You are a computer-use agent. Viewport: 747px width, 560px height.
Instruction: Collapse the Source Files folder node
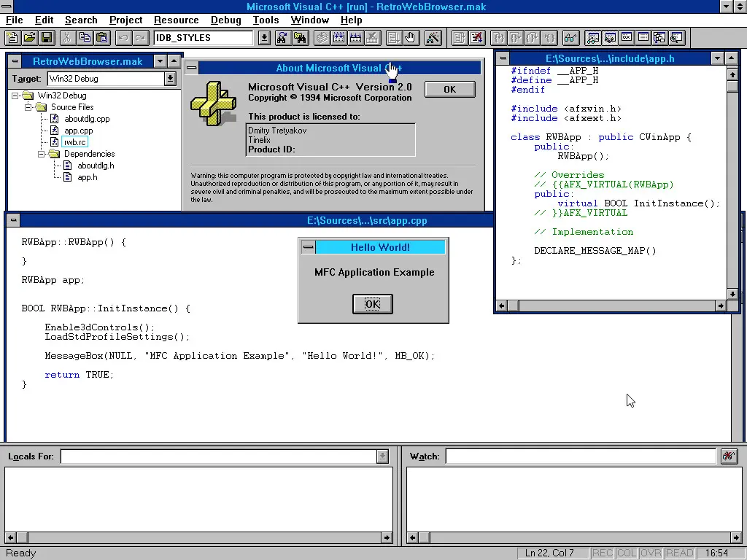(x=28, y=107)
